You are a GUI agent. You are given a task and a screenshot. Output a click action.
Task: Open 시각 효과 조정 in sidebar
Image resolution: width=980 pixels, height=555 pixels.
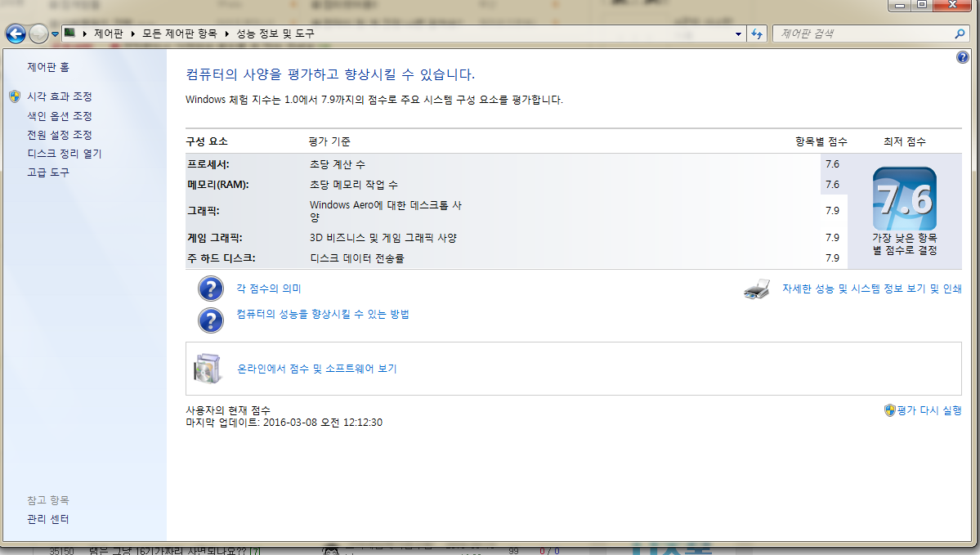59,96
